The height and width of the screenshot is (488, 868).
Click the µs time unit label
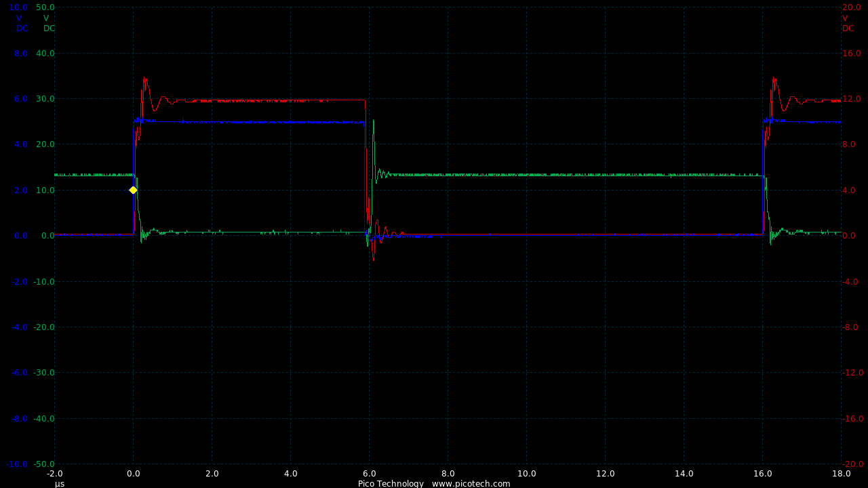coord(60,484)
